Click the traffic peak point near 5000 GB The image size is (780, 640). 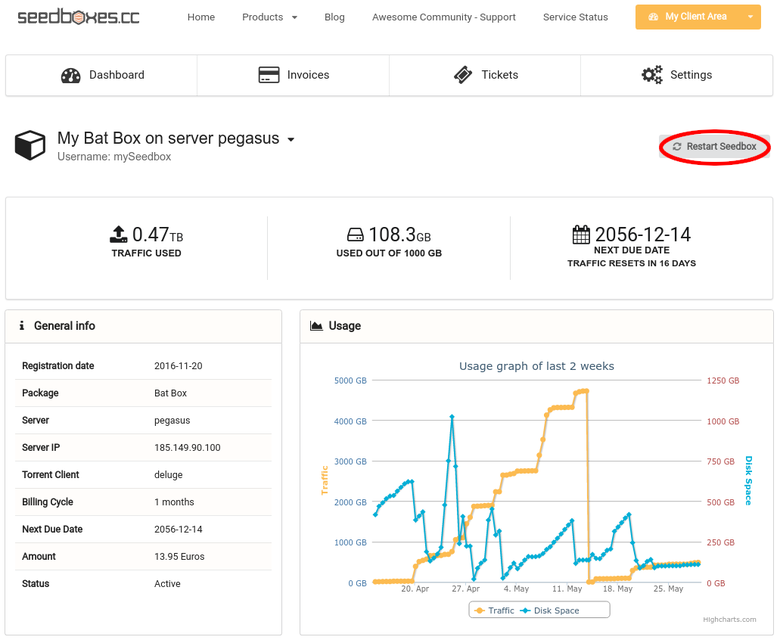coord(586,391)
